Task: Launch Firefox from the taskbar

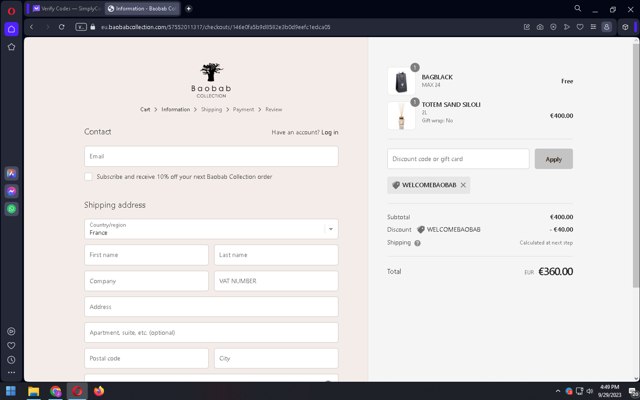Action: click(99, 391)
